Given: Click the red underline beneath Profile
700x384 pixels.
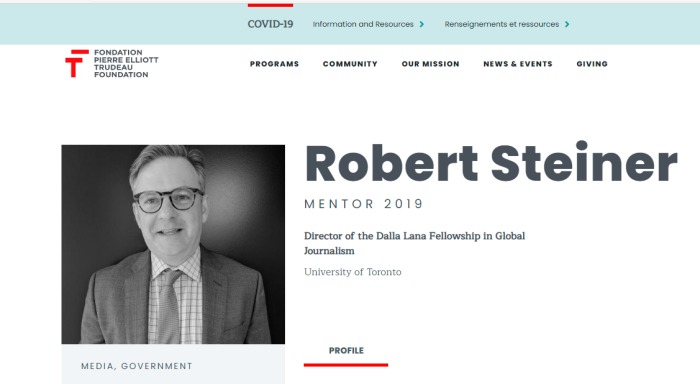Looking at the screenshot, I should click(x=346, y=365).
